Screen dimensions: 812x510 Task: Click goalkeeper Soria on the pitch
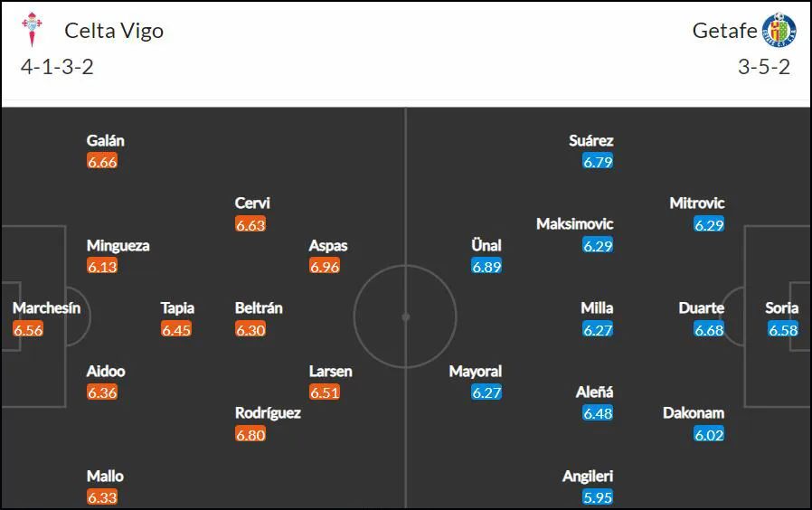781,308
